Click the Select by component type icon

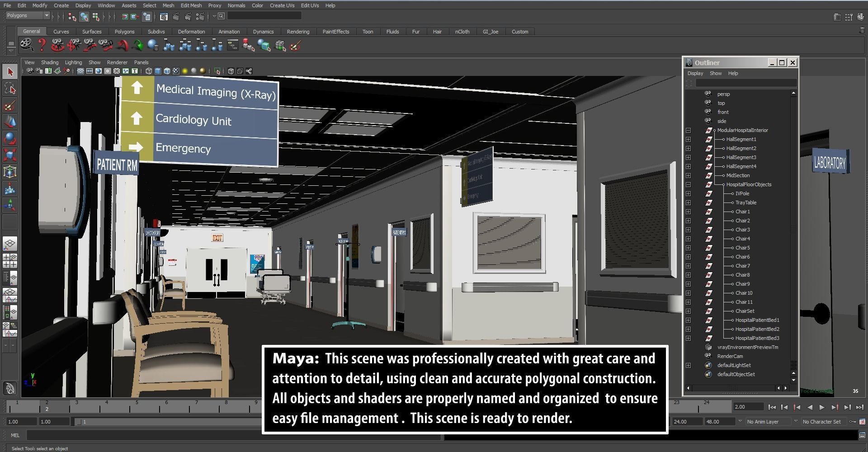click(96, 17)
